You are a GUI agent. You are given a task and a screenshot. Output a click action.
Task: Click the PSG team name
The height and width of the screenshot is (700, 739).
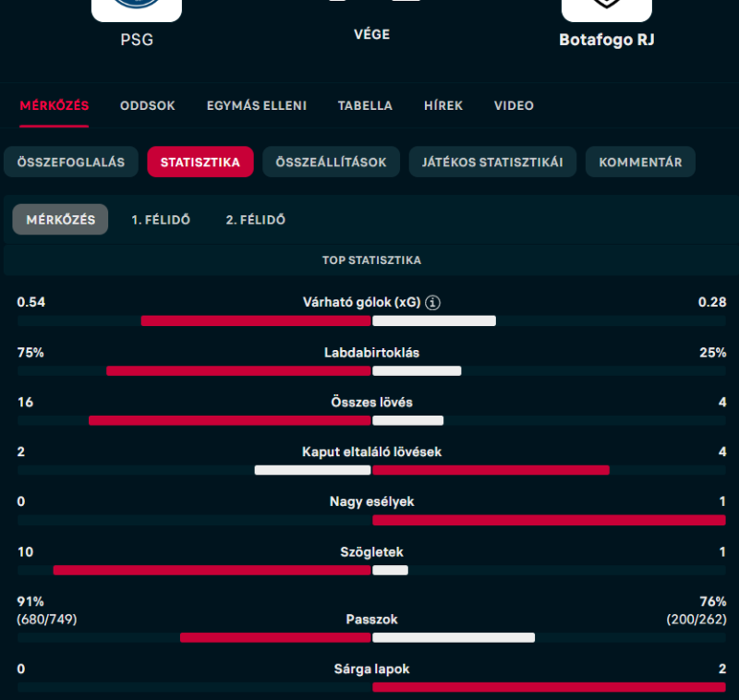[x=137, y=40]
